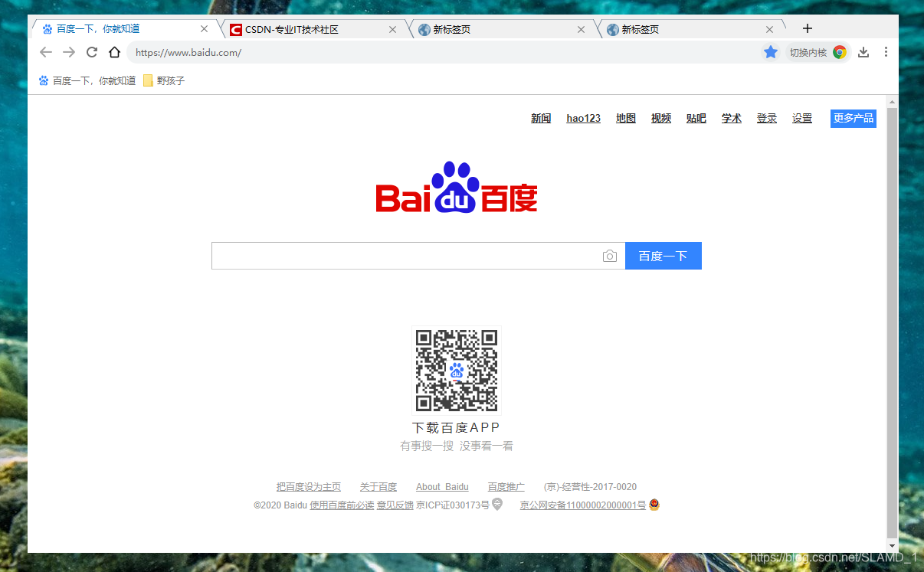Open the About Baidu link
Screen dimensions: 924x572
(442, 487)
